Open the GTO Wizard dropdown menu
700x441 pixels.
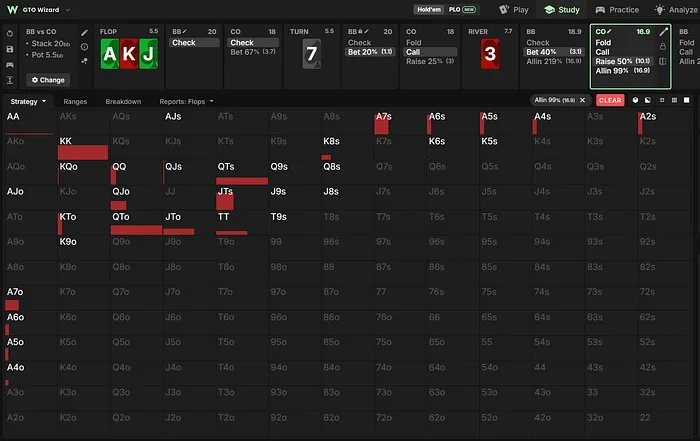point(67,10)
